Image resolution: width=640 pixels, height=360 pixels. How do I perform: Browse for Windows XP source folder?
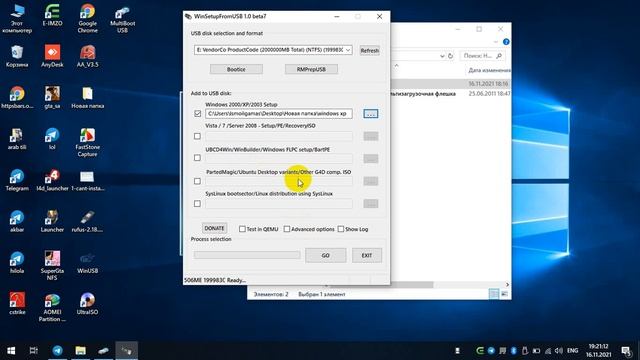tap(371, 113)
